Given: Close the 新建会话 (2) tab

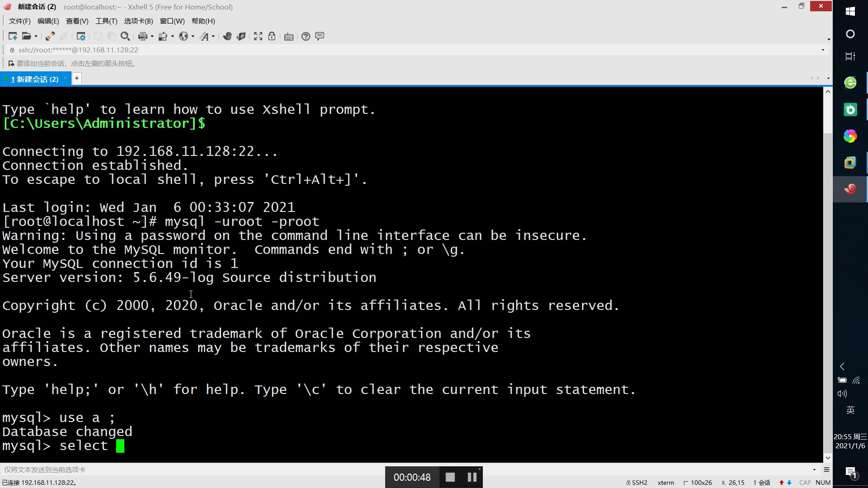Looking at the screenshot, I should click(x=66, y=79).
